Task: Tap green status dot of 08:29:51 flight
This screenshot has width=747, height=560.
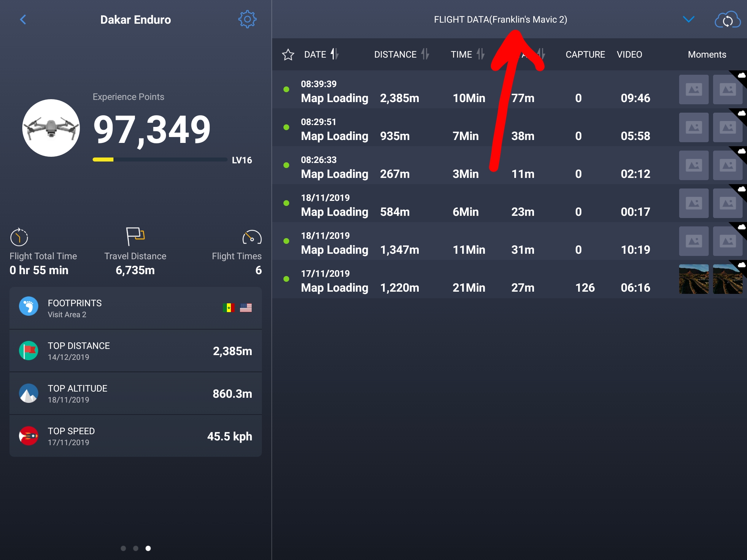Action: pyautogui.click(x=286, y=127)
